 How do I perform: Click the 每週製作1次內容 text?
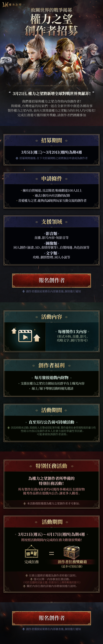(72, 331)
